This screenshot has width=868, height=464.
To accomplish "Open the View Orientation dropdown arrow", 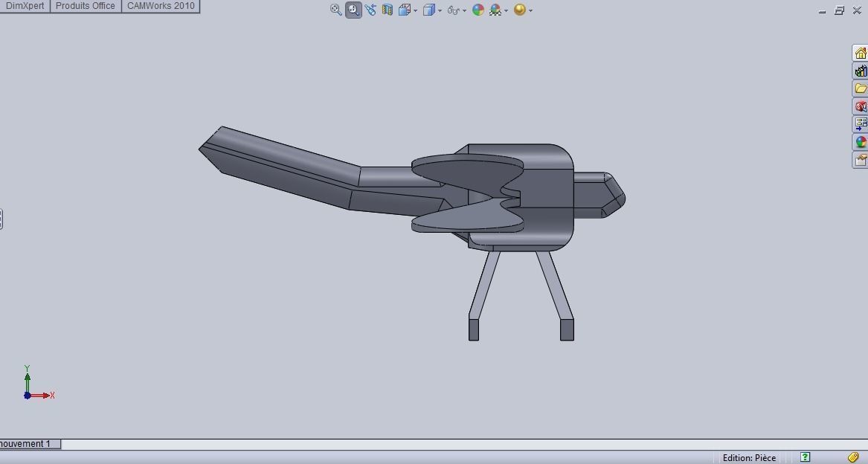I will [x=415, y=10].
